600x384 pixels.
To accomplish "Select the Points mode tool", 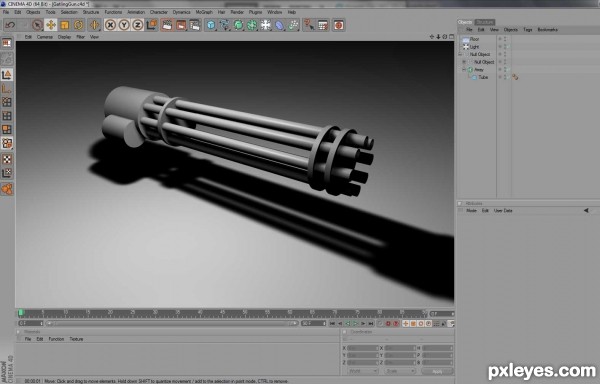I will [7, 102].
